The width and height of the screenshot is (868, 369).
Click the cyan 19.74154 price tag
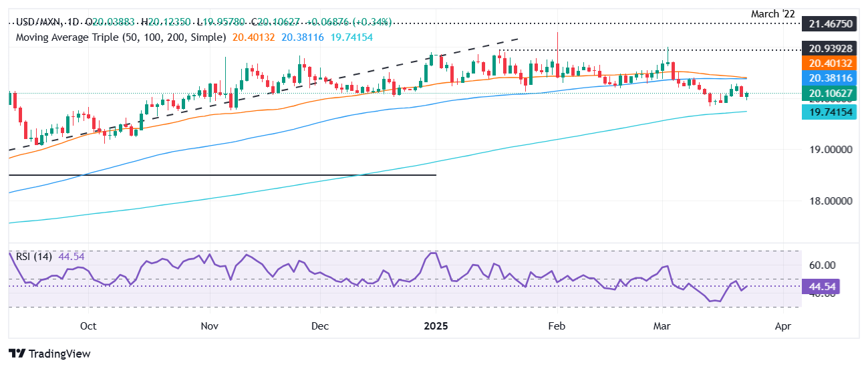pos(828,114)
